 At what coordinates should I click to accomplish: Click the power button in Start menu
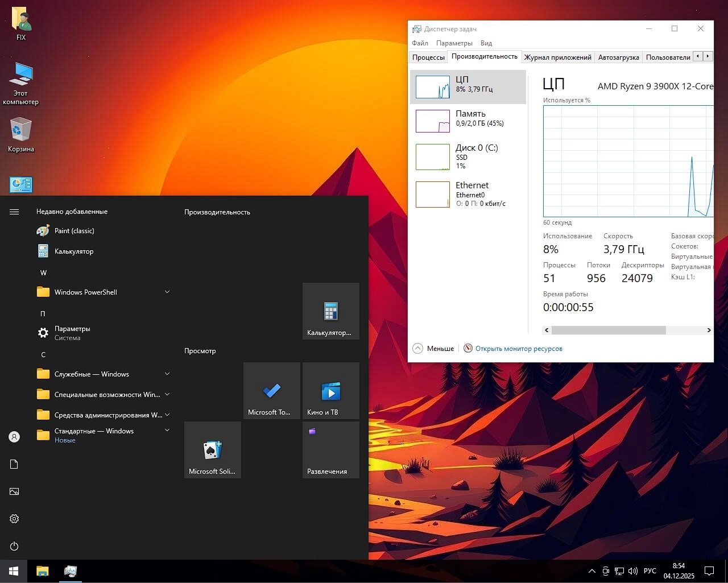click(14, 546)
